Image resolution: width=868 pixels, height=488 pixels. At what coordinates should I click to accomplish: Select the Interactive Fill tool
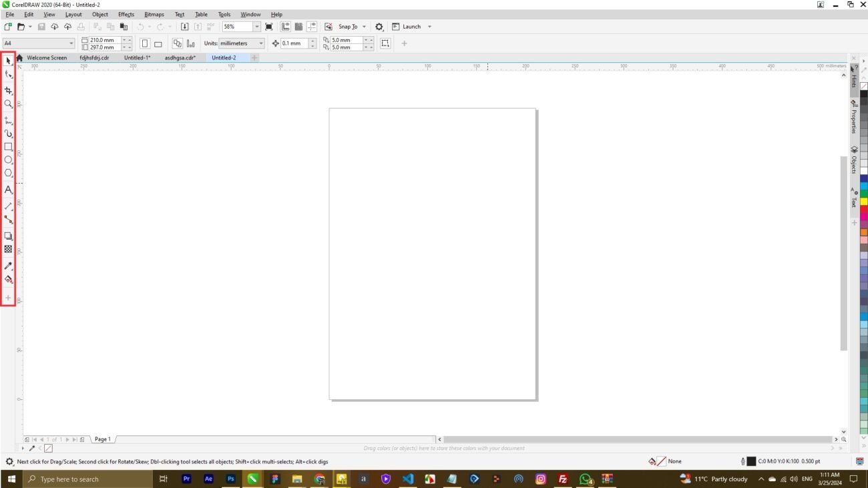[x=8, y=279]
